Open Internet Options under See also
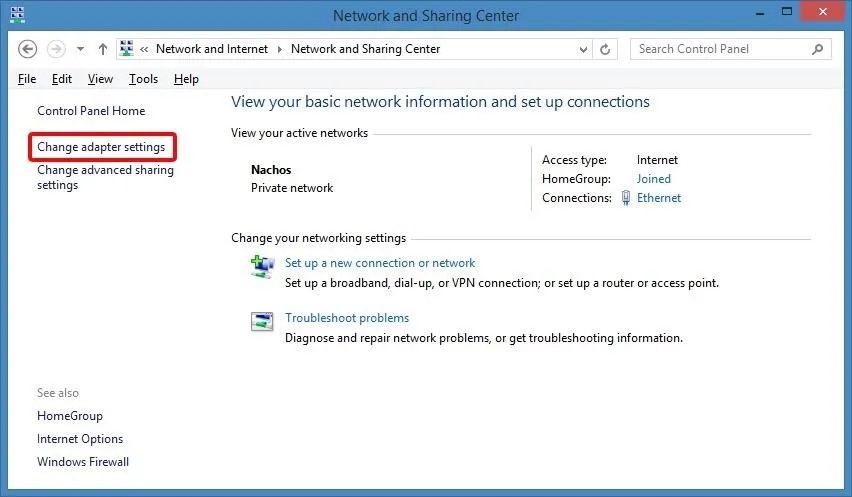 click(80, 439)
